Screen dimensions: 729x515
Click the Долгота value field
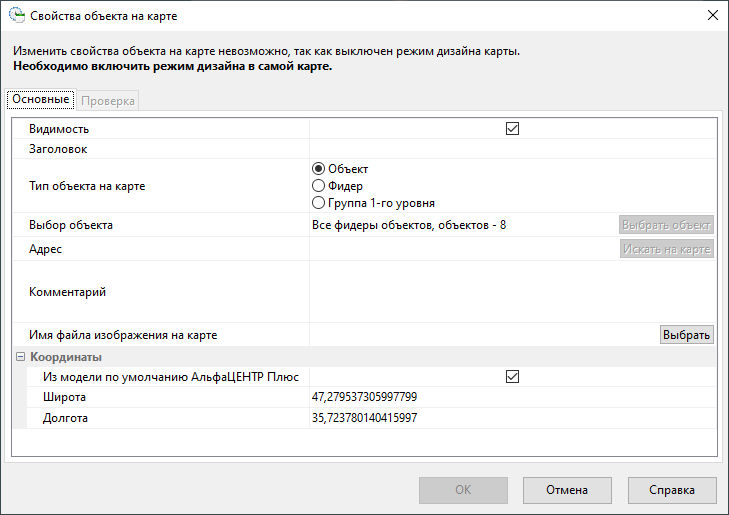click(512, 418)
